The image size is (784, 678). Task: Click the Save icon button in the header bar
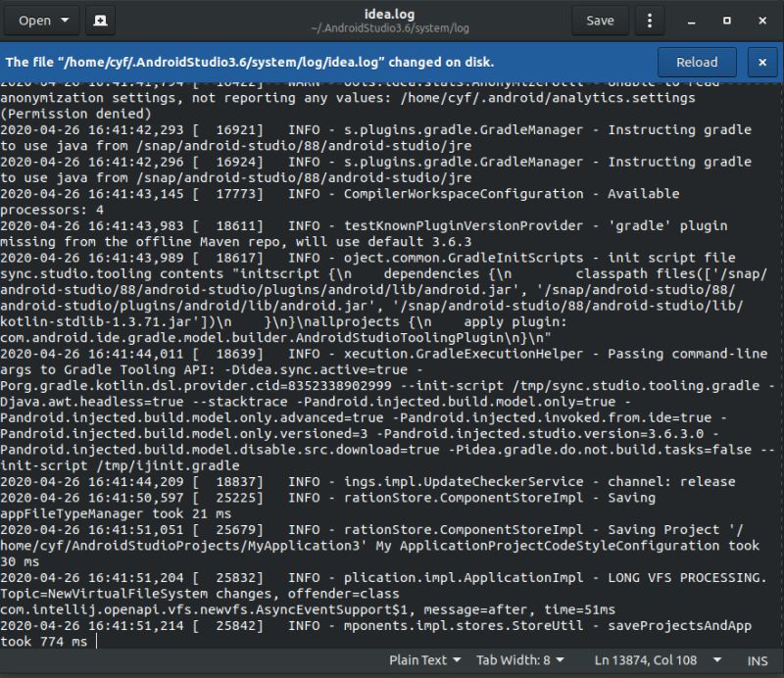click(600, 20)
